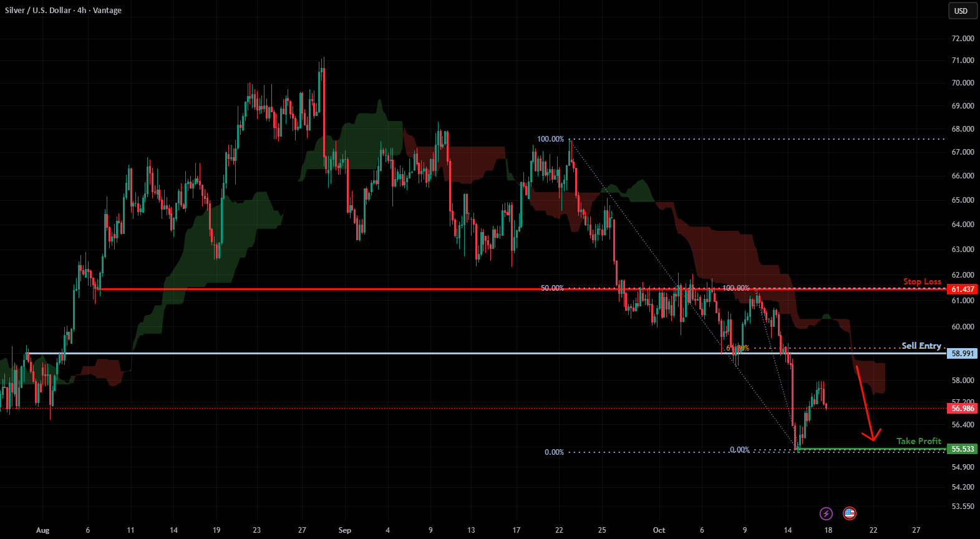Screen dimensions: 980x539
Task: Click the purple lightning event icon
Action: [826, 513]
